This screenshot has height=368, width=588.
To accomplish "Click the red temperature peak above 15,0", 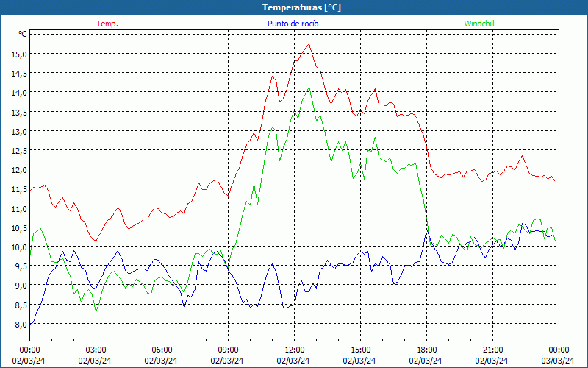I will 309,44.
